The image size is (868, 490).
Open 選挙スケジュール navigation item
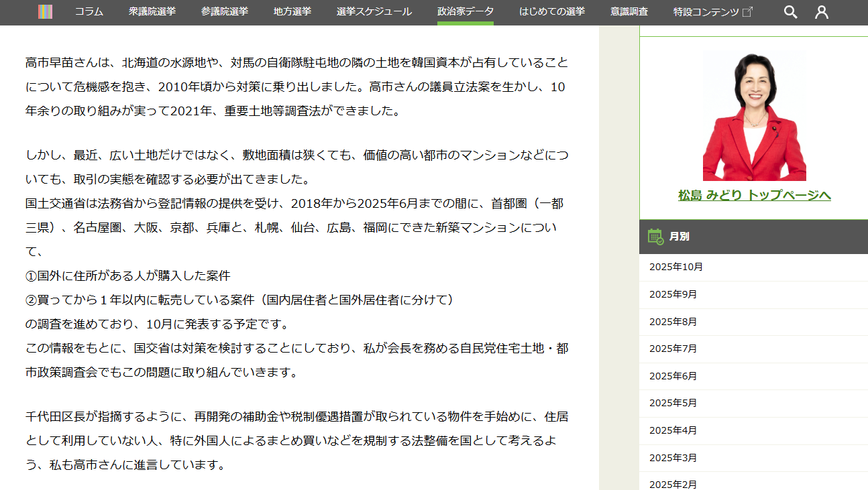(x=374, y=11)
